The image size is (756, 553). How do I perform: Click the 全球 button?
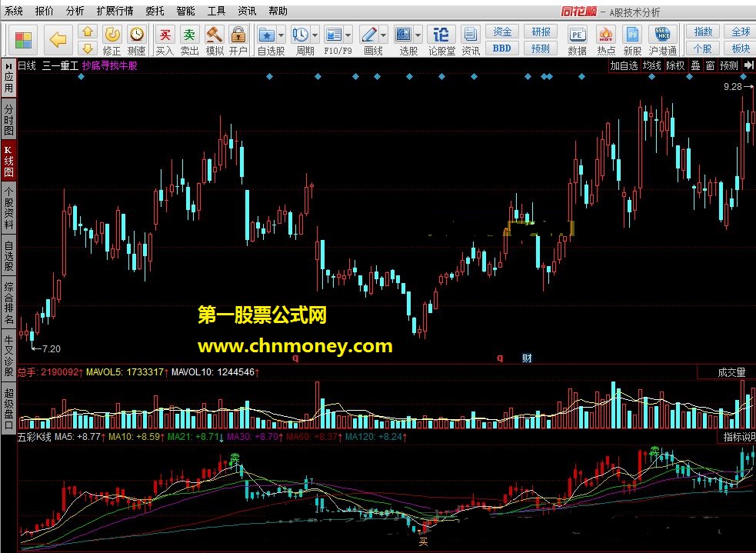[x=740, y=32]
